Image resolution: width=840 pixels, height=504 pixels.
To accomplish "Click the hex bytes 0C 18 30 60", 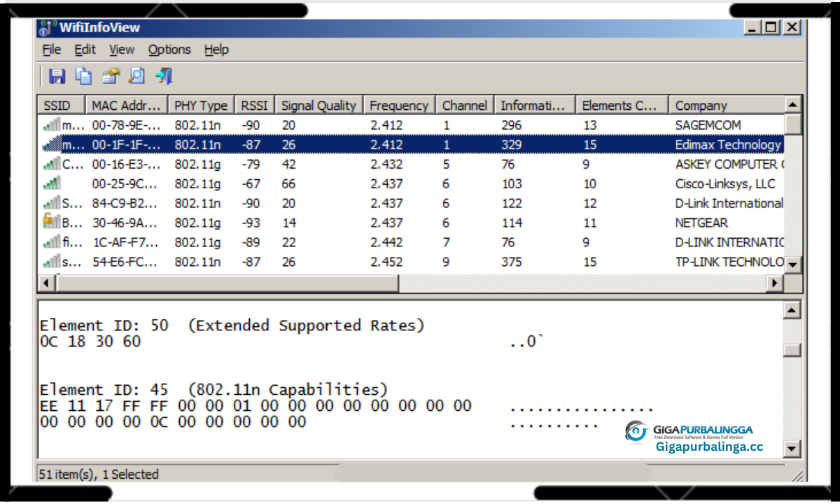I will coord(90,342).
